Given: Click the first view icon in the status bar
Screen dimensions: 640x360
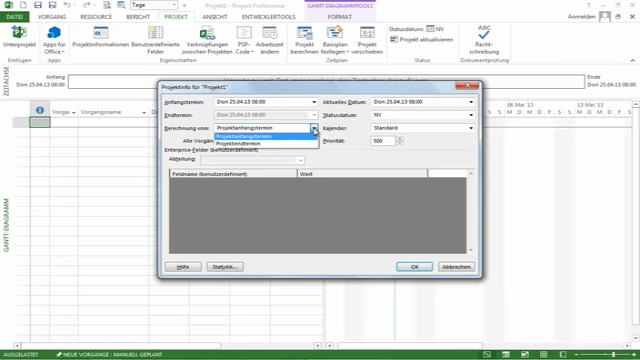Looking at the screenshot, I should 487,354.
